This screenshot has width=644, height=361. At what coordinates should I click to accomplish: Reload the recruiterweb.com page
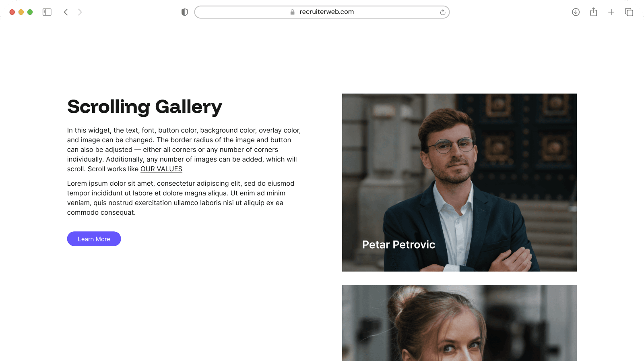click(x=443, y=12)
